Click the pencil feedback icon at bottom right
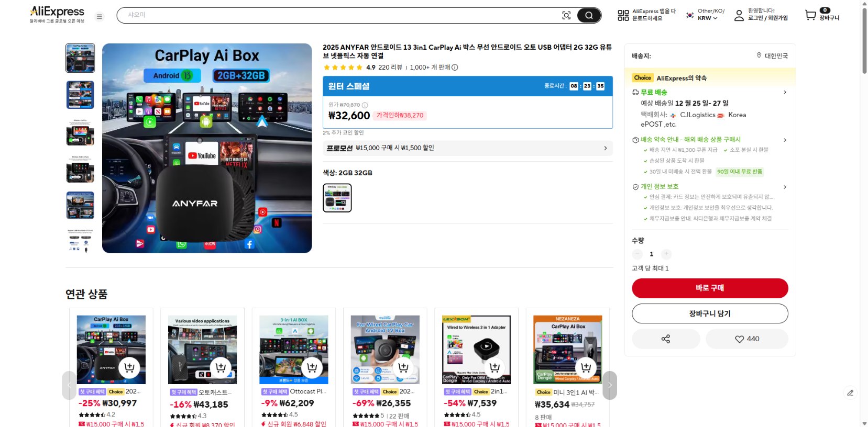 (850, 393)
